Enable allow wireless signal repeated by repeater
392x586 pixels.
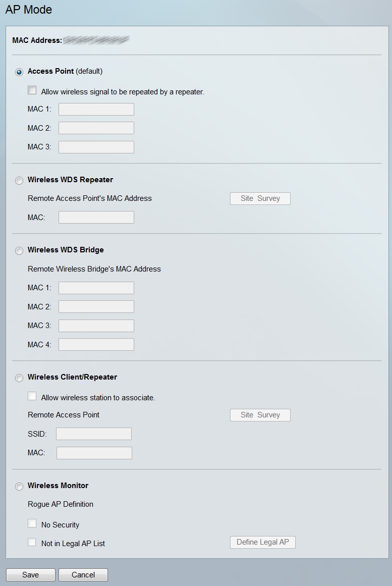(32, 90)
